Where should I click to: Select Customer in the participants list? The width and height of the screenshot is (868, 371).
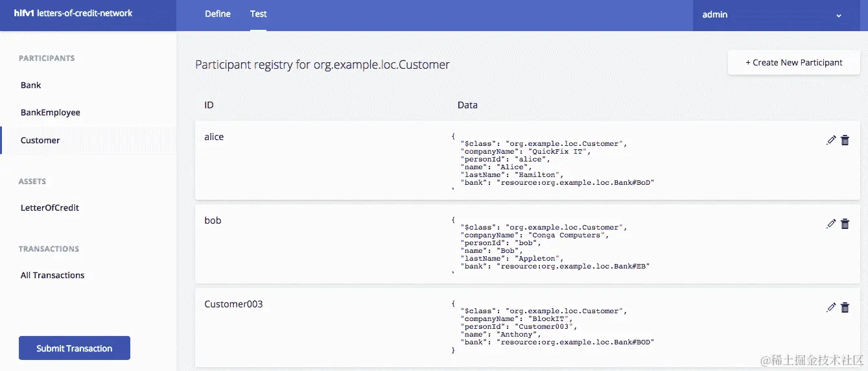[40, 140]
